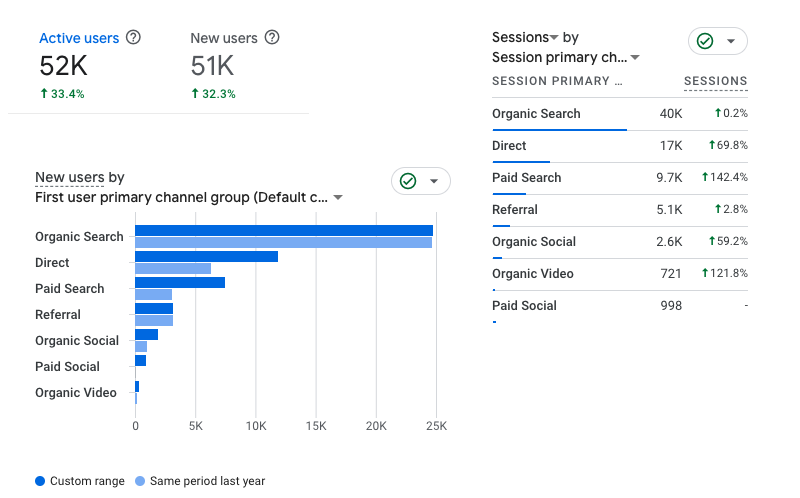Click the 51K New users value
The image size is (800, 498).
pyautogui.click(x=212, y=66)
